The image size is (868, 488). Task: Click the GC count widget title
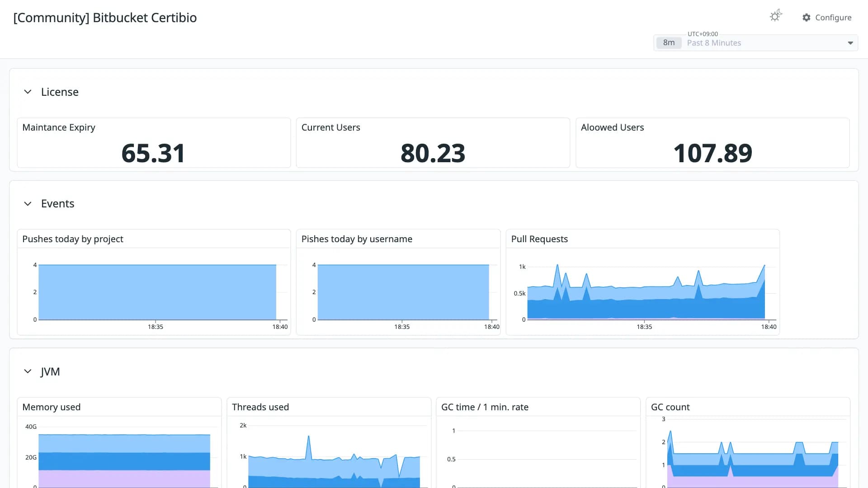pyautogui.click(x=670, y=407)
